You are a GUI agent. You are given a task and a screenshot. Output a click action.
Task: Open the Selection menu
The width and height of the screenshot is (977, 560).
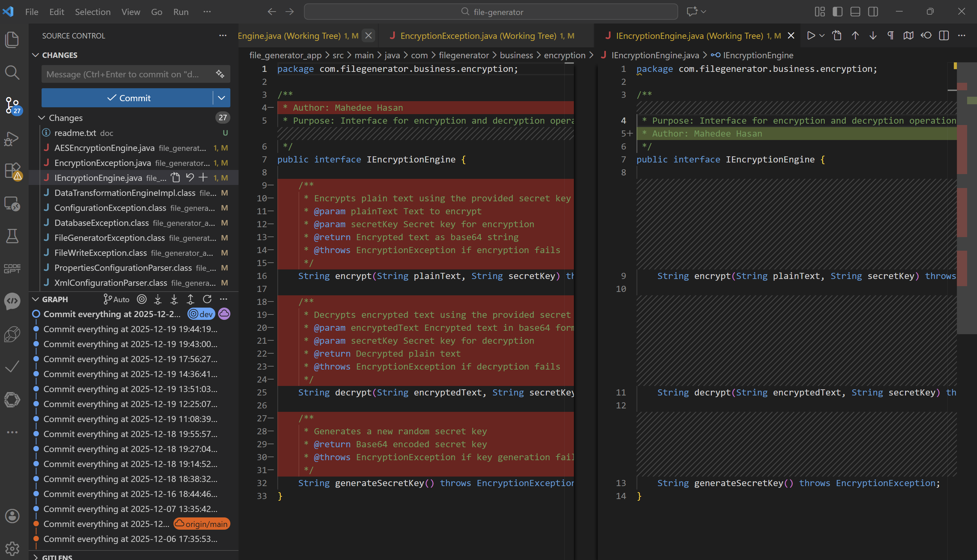pos(93,12)
